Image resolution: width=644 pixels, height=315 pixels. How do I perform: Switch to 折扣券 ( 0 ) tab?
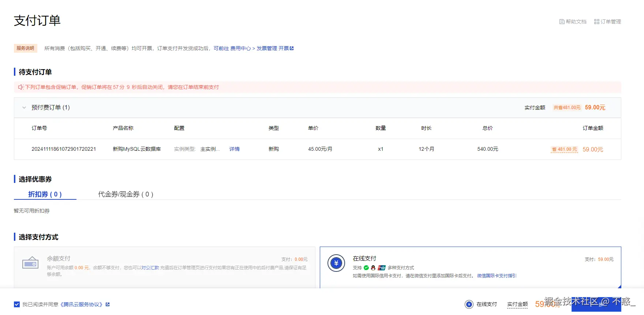tap(45, 194)
